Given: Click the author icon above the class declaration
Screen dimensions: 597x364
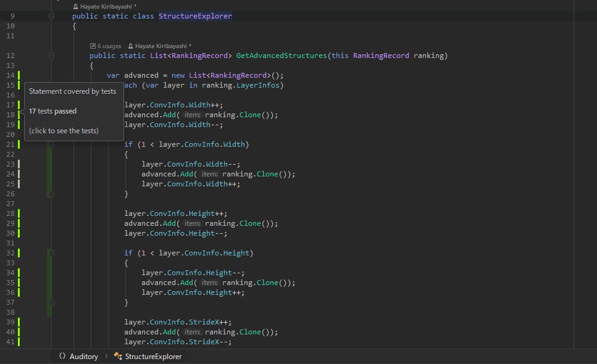Looking at the screenshot, I should point(75,6).
